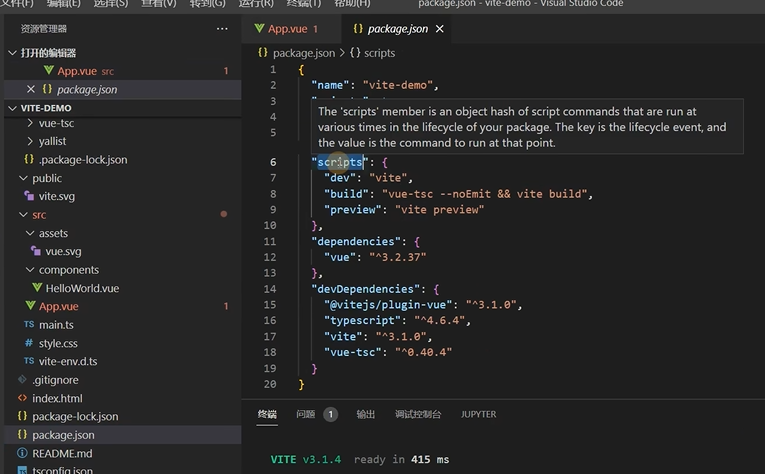Screen dimensions: 765x474
Task: Expand the vue-tsc folder
Action: coord(30,123)
